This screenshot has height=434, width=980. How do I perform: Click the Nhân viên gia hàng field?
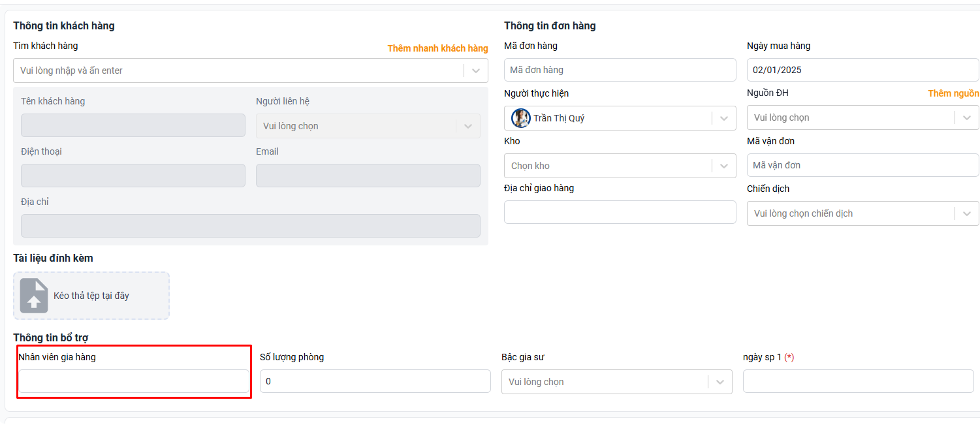(133, 381)
